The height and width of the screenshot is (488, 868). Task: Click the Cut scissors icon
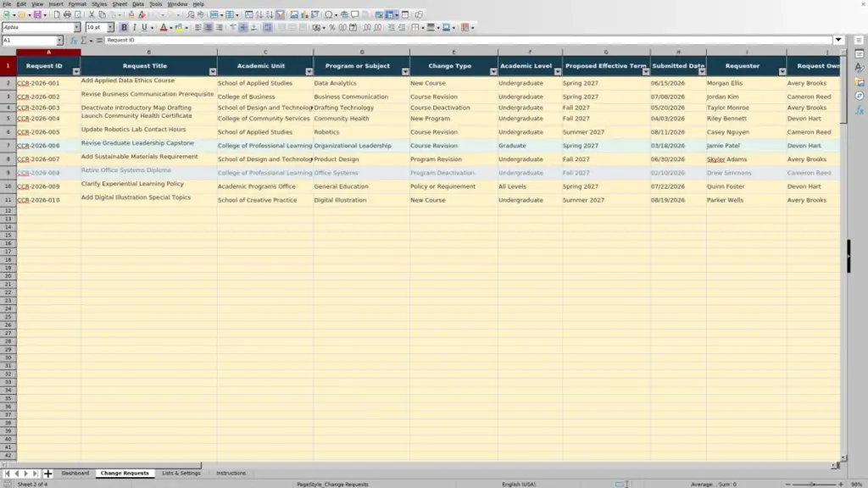pos(92,14)
